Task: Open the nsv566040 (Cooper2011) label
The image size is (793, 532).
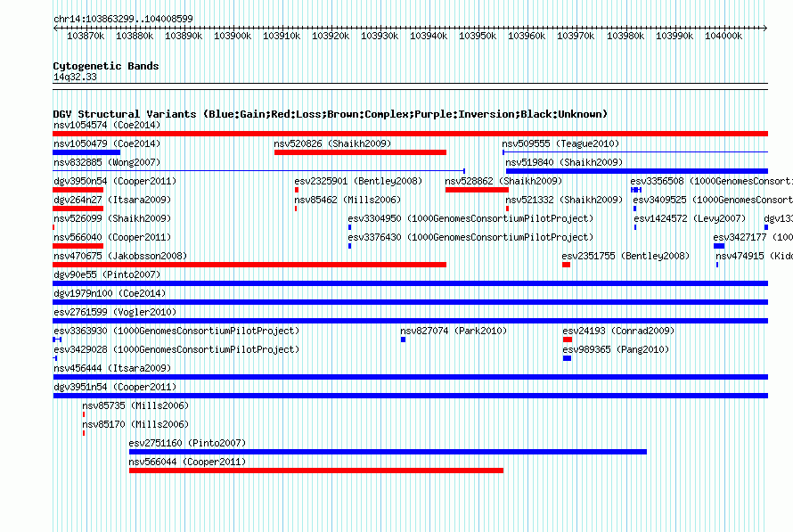Action: [112, 237]
